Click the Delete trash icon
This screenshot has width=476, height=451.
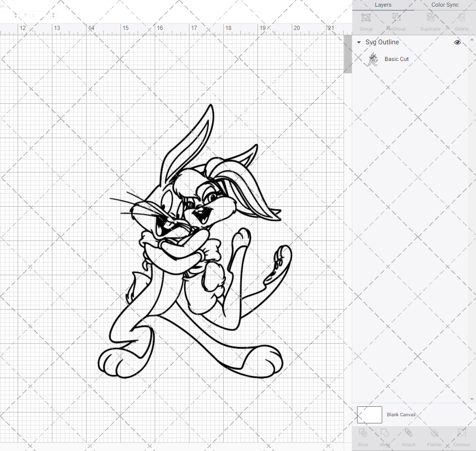point(462,18)
